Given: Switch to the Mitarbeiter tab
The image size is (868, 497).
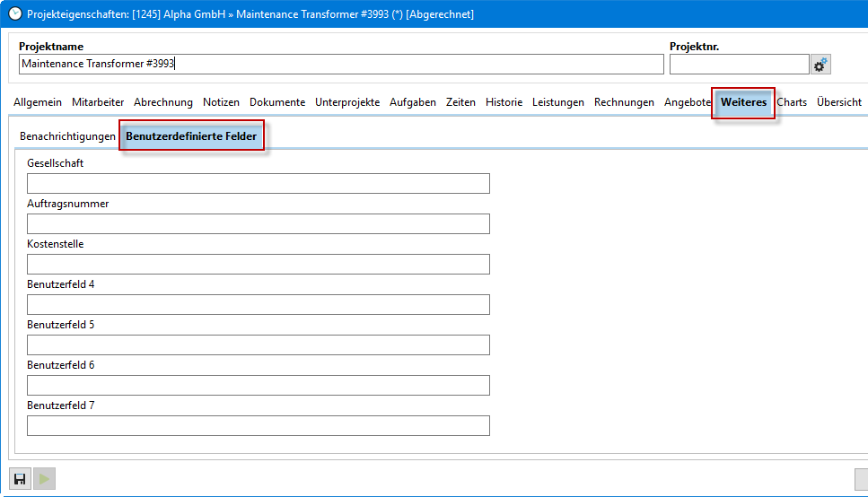Looking at the screenshot, I should pos(98,102).
